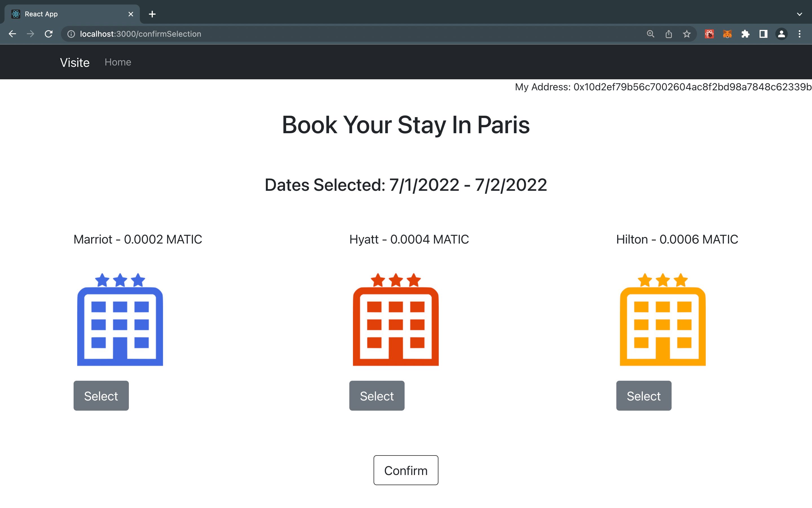The width and height of the screenshot is (812, 508).
Task: Click the red Hyatt hotel image
Action: pyautogui.click(x=396, y=319)
